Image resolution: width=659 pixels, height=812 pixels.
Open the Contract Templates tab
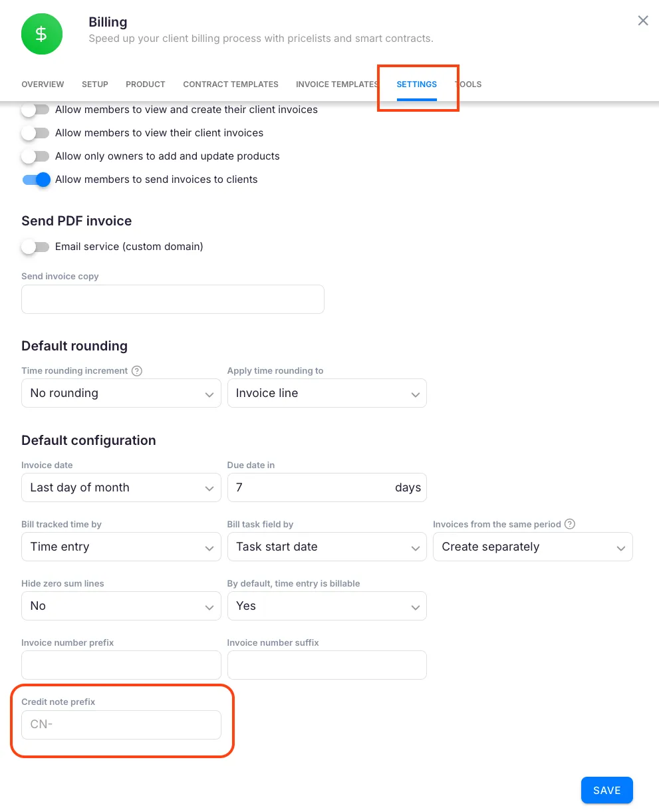231,84
